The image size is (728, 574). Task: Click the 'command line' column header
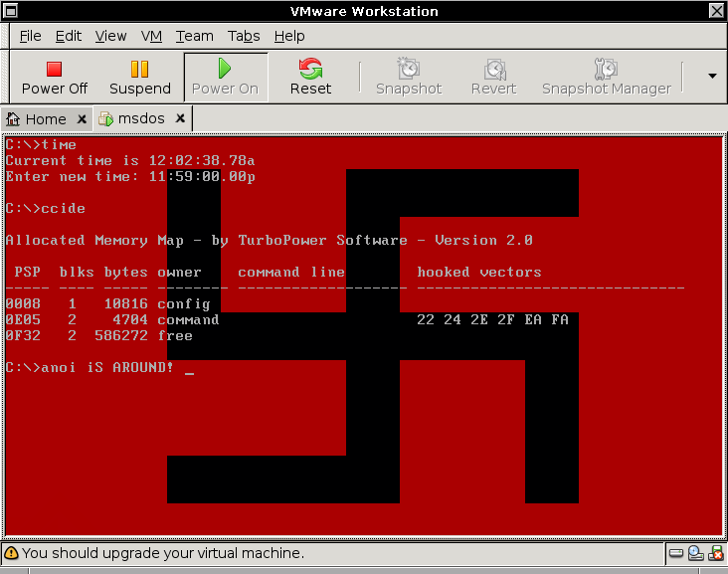click(x=291, y=272)
